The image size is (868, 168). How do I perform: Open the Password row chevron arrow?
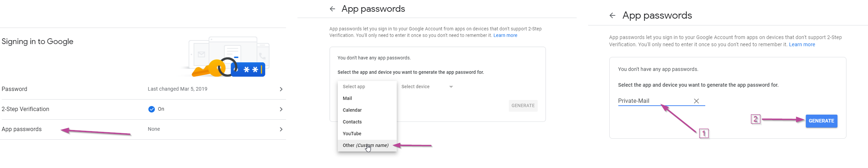[x=281, y=89]
